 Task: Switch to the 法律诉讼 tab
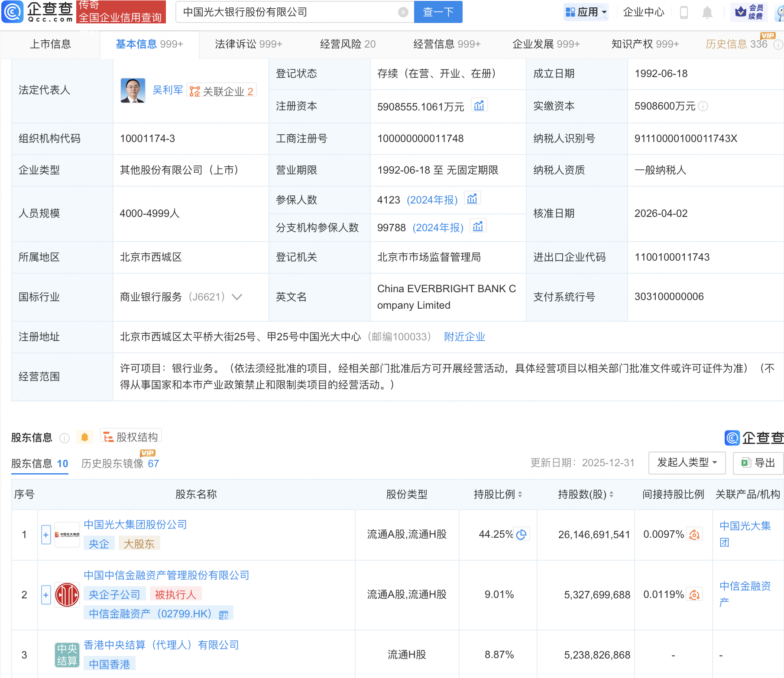pos(248,44)
